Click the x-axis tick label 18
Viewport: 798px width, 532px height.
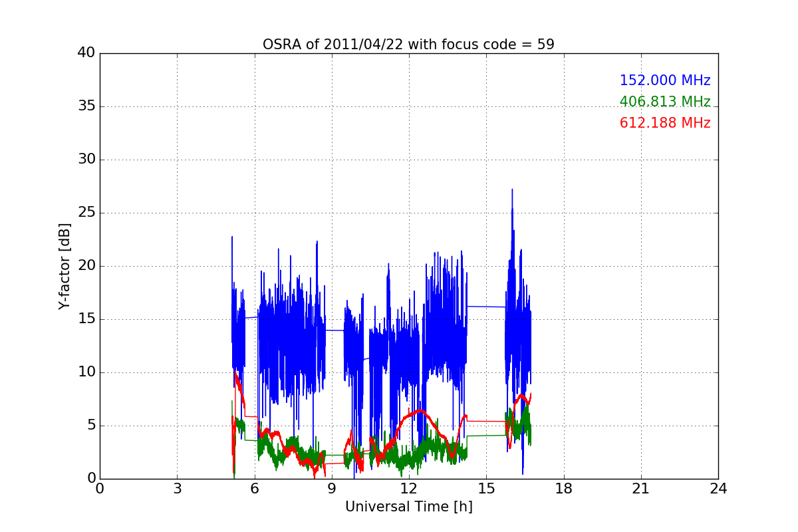tap(564, 488)
